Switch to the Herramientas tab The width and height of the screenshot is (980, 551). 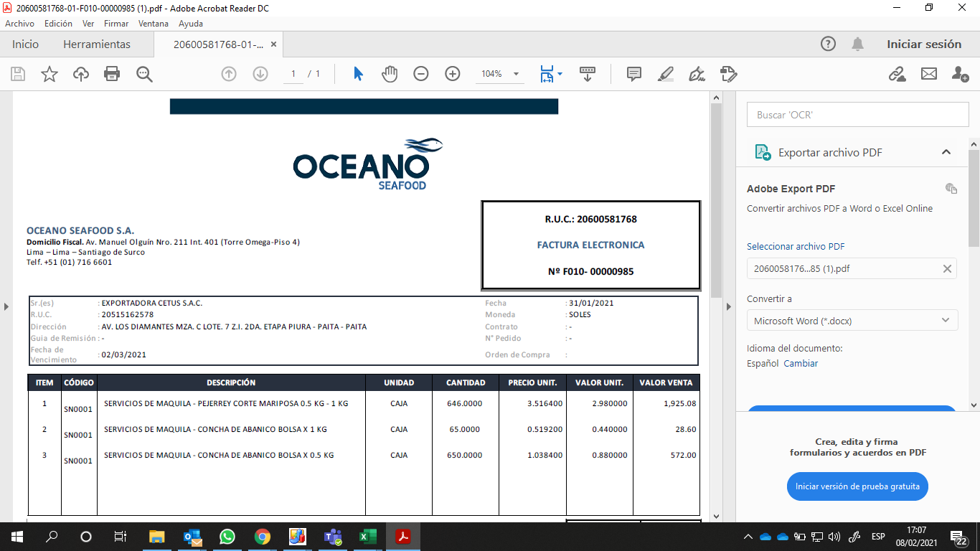point(97,44)
